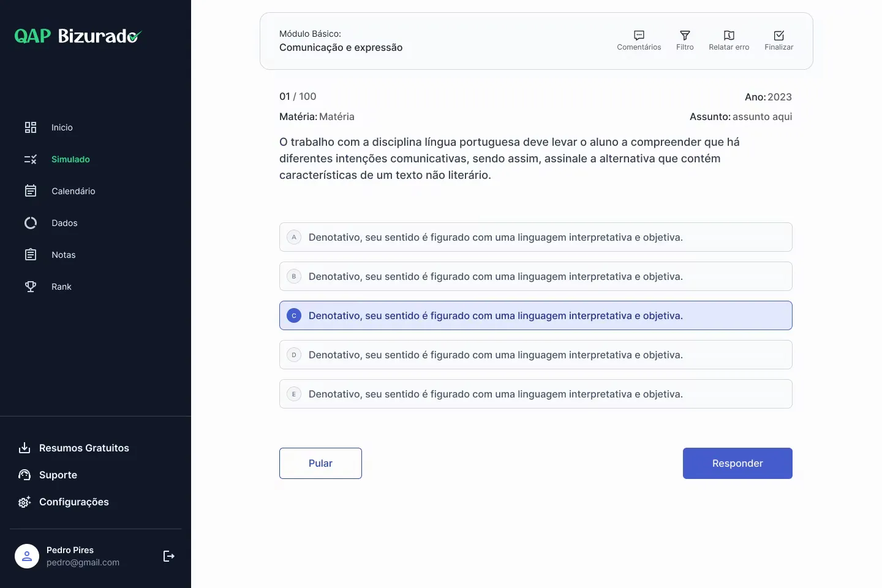Click the Relatar erro flag icon
The height and width of the screenshot is (588, 882).
coord(729,36)
